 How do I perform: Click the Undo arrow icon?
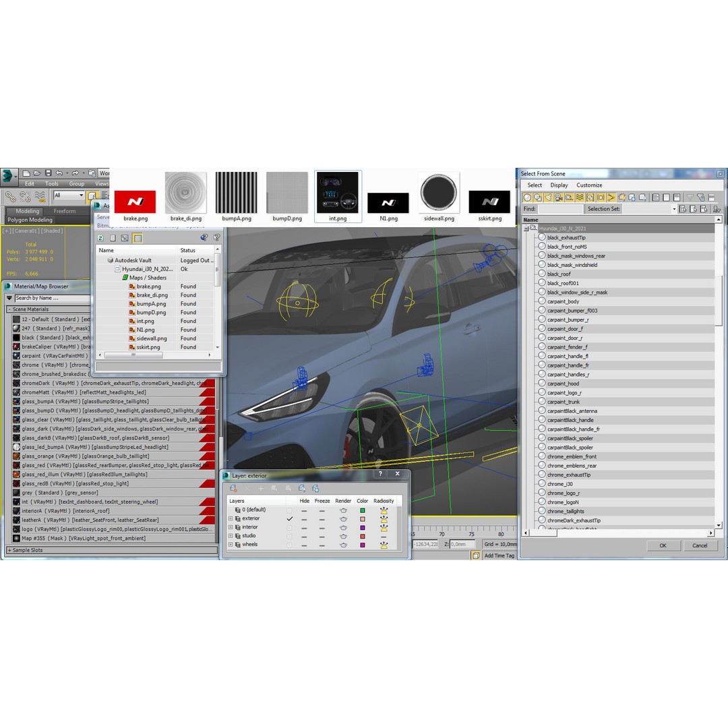click(59, 173)
